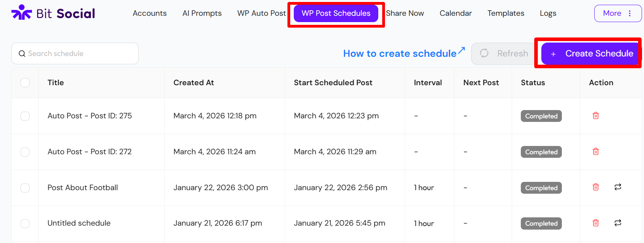Image resolution: width=644 pixels, height=243 pixels.
Task: Click the reshare icon for Untitled schedule
Action: 618,223
